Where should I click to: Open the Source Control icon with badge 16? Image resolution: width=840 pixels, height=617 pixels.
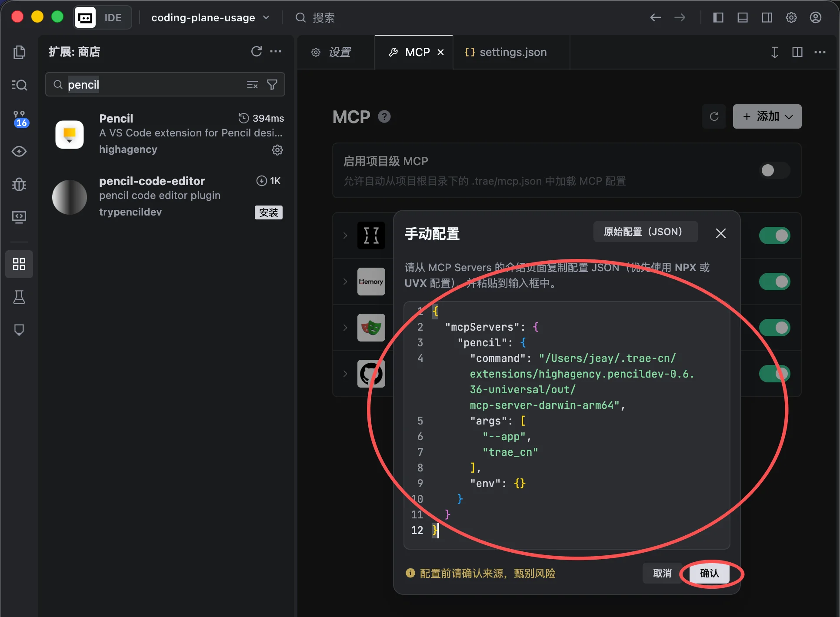pos(19,118)
